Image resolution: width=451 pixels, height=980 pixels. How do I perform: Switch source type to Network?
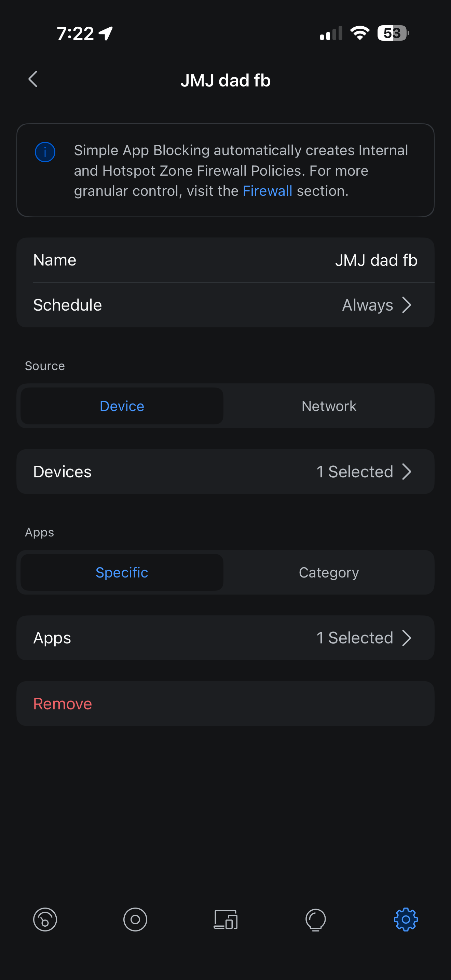click(x=329, y=406)
